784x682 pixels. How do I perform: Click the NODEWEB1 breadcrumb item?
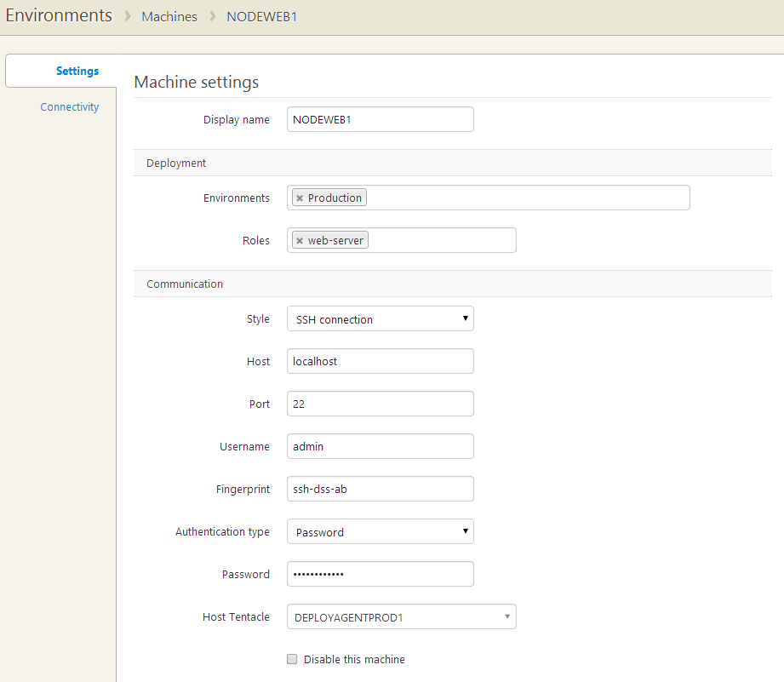[261, 15]
